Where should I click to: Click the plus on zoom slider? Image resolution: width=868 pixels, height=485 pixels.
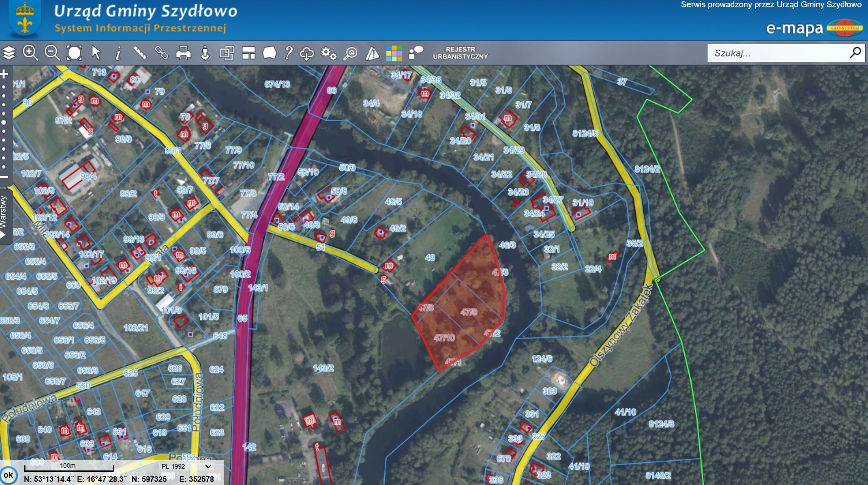coord(5,74)
